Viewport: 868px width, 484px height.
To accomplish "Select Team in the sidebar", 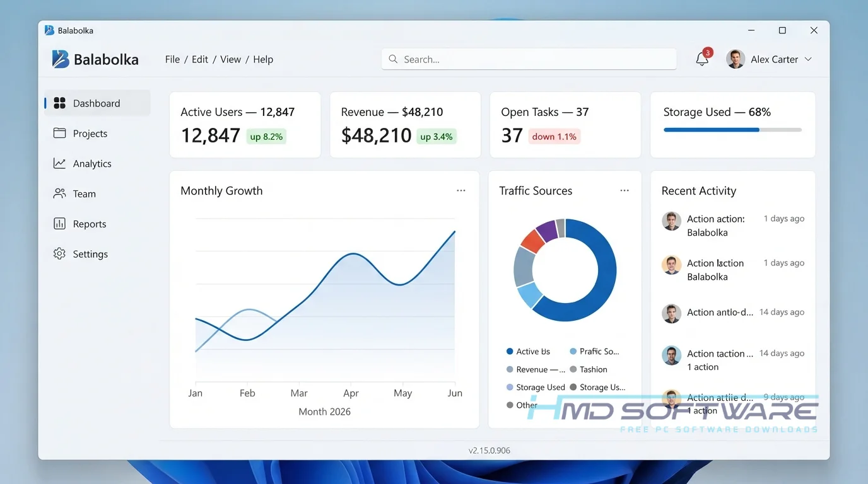I will click(x=85, y=194).
